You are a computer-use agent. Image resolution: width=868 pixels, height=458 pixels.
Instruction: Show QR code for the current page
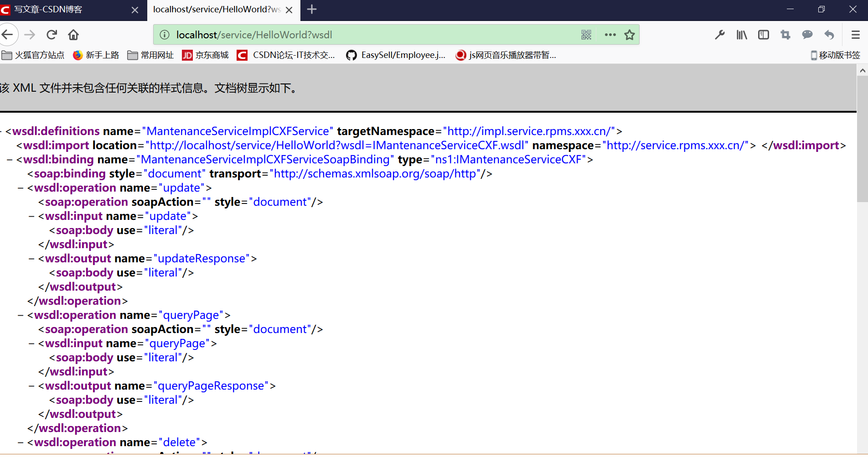pos(586,34)
